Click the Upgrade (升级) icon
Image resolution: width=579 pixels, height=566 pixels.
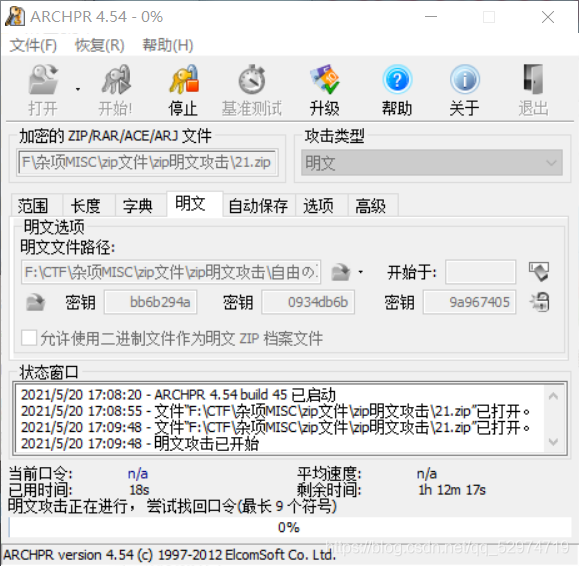[325, 79]
